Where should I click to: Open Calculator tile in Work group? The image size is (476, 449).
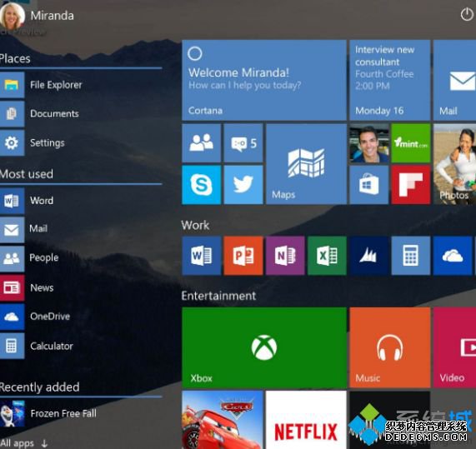[411, 256]
